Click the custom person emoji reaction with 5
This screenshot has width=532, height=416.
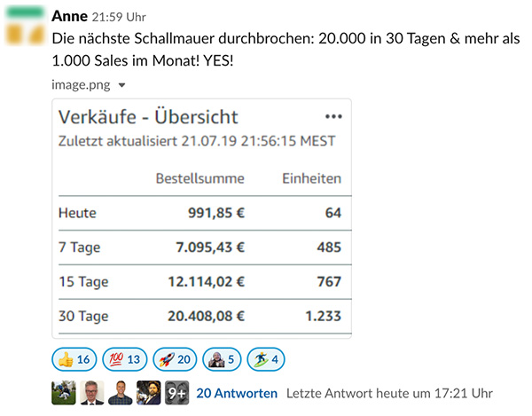222,359
